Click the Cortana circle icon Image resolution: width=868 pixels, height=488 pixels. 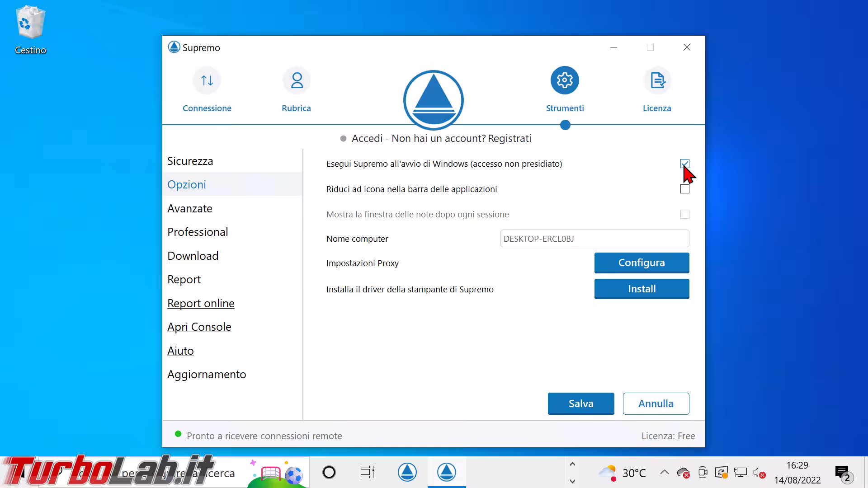(329, 473)
